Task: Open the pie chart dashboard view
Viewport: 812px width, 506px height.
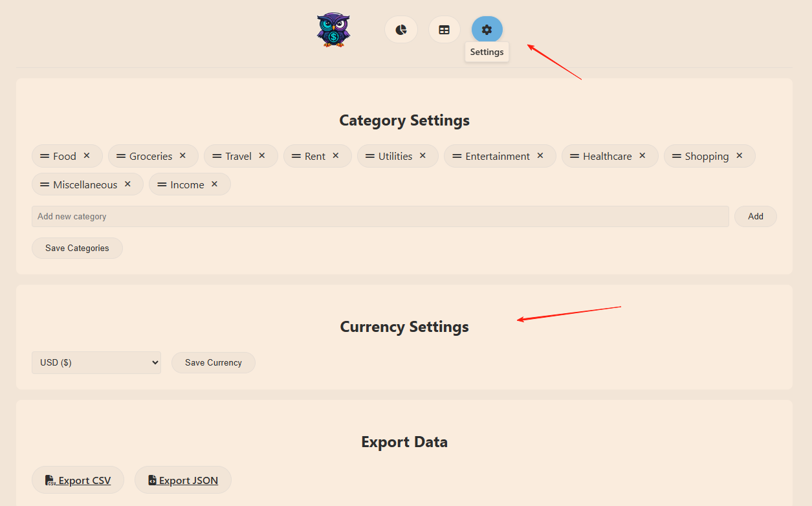Action: tap(401, 30)
